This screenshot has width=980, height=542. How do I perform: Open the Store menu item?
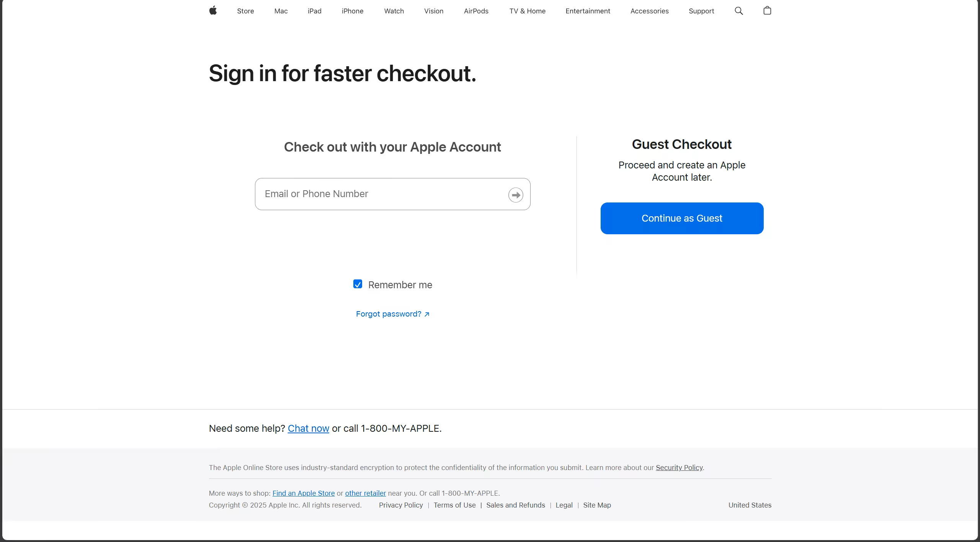[x=245, y=11]
